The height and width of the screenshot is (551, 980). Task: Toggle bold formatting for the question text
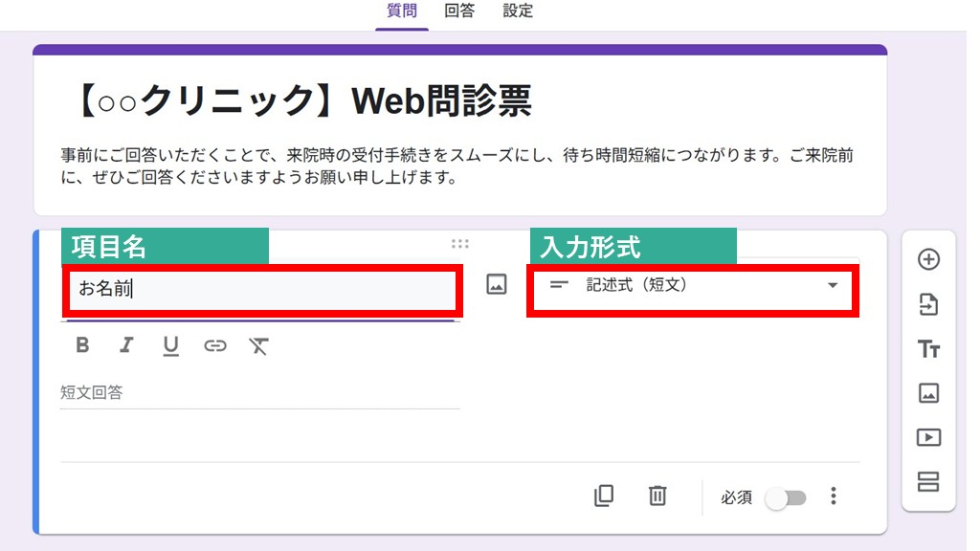81,345
